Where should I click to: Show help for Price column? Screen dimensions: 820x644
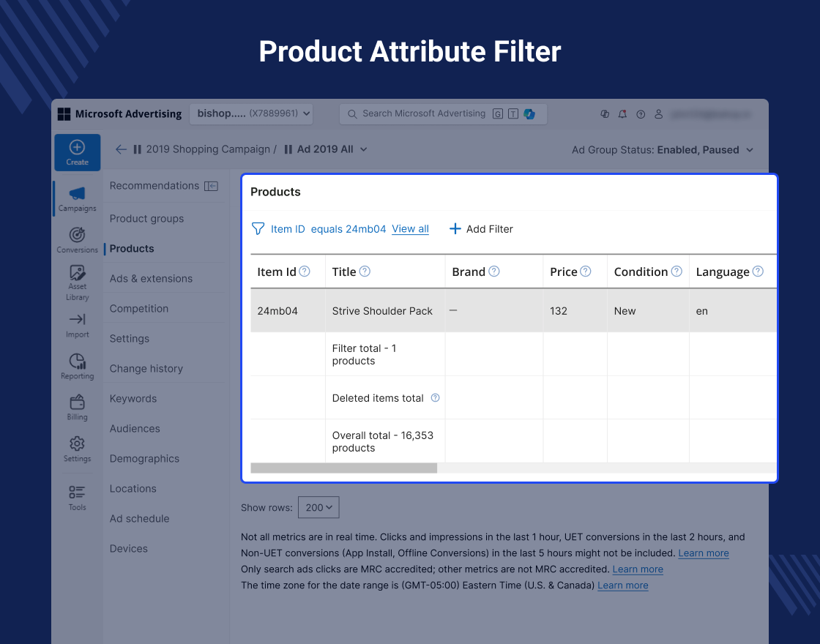[586, 272]
